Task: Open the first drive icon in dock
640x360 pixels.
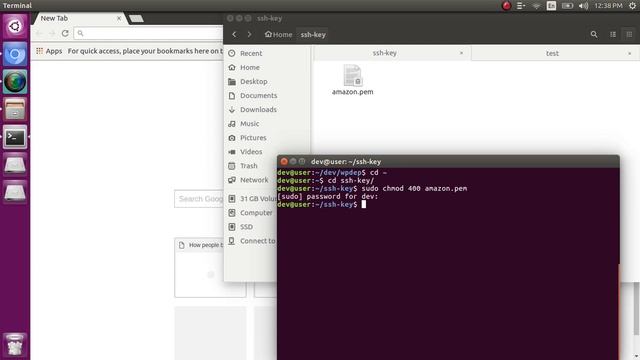Action: point(15,165)
